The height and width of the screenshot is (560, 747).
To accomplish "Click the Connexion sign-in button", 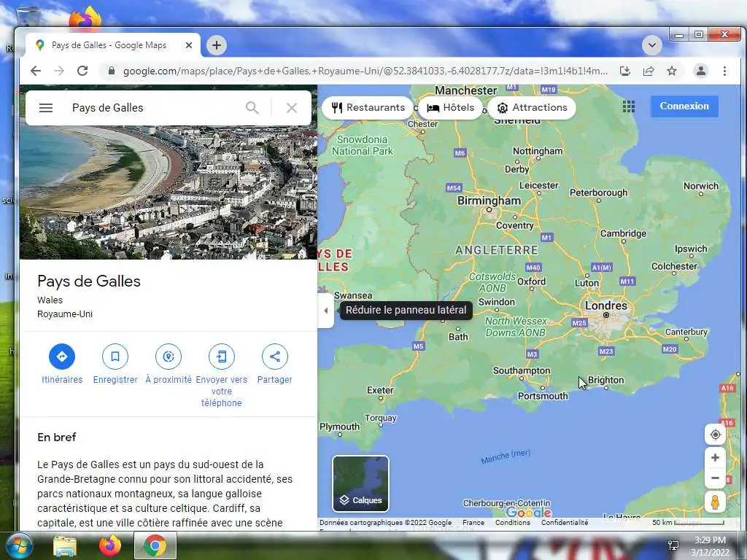I will [684, 106].
